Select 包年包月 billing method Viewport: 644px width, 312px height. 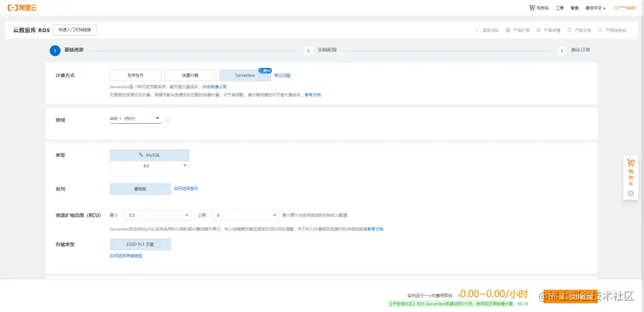coord(135,76)
